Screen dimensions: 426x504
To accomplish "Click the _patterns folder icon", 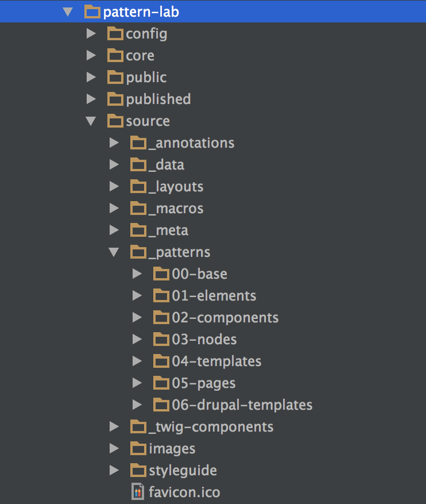I will 138,252.
